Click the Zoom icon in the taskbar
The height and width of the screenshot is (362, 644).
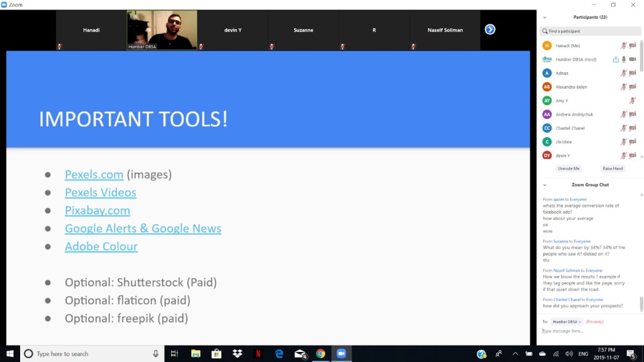[x=341, y=354]
